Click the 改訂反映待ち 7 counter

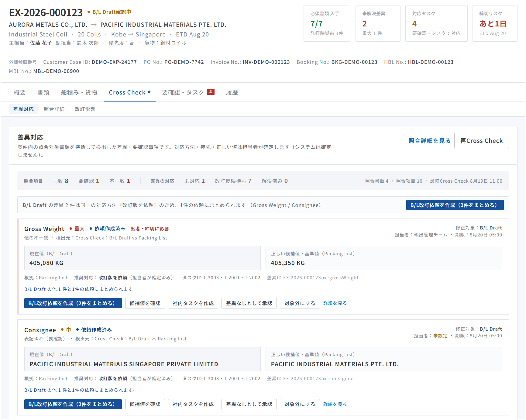pyautogui.click(x=233, y=181)
